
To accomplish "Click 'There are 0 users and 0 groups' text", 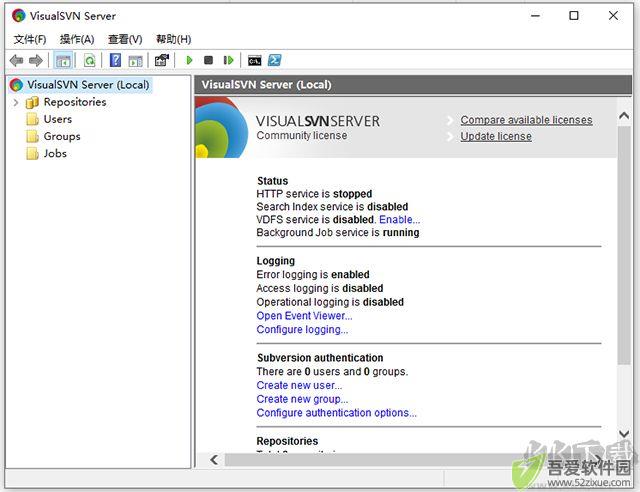I will [x=332, y=372].
